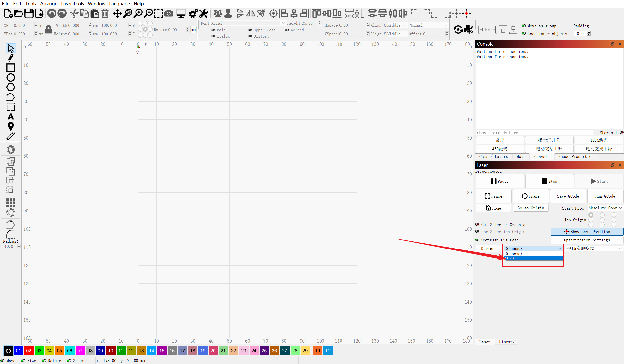Click the Save floppy disk icon
The image size is (624, 364).
pyautogui.click(x=29, y=13)
